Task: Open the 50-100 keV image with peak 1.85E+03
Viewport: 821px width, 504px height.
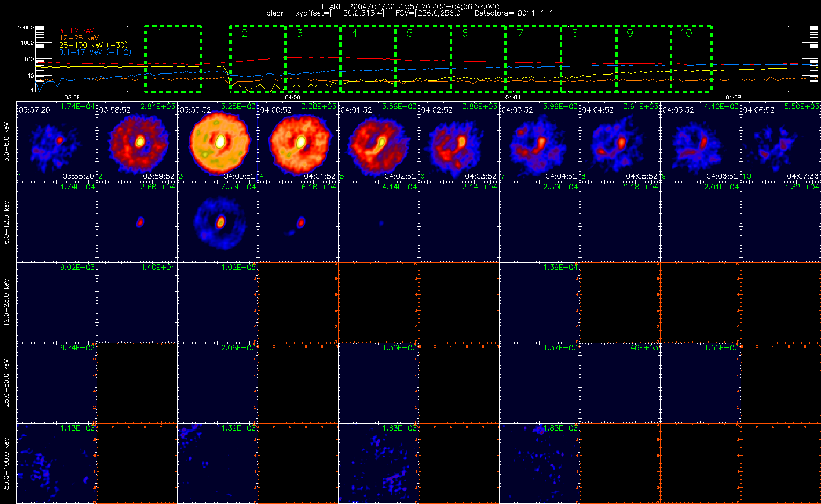Action: 539,463
